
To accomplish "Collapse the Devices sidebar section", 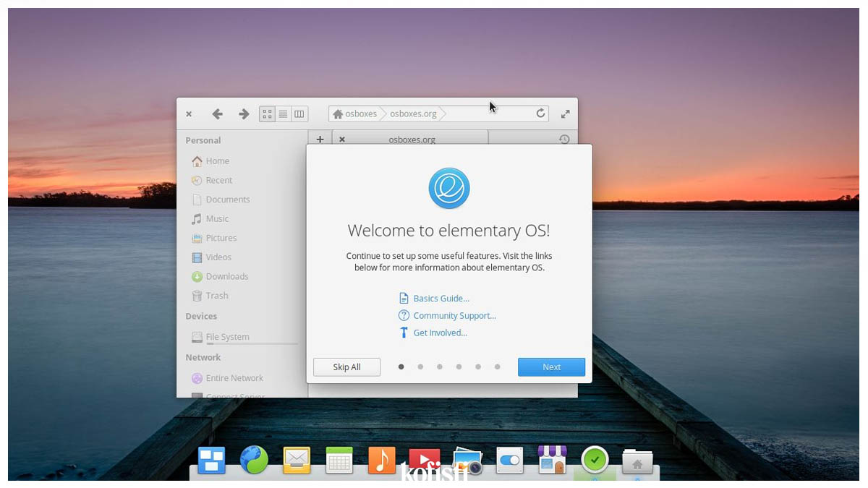I will click(201, 316).
